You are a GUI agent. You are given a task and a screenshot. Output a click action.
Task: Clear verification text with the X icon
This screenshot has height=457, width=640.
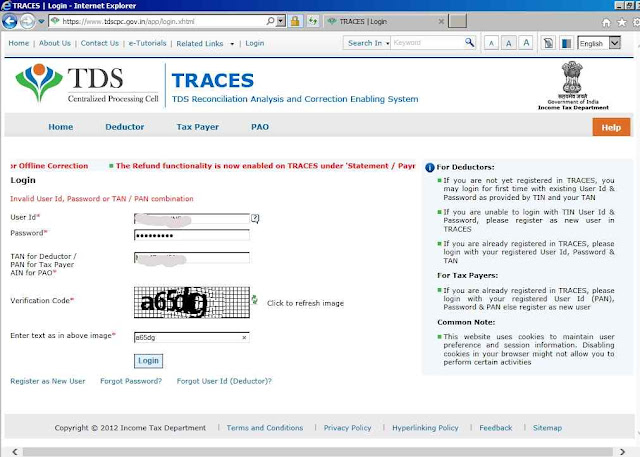tap(244, 337)
